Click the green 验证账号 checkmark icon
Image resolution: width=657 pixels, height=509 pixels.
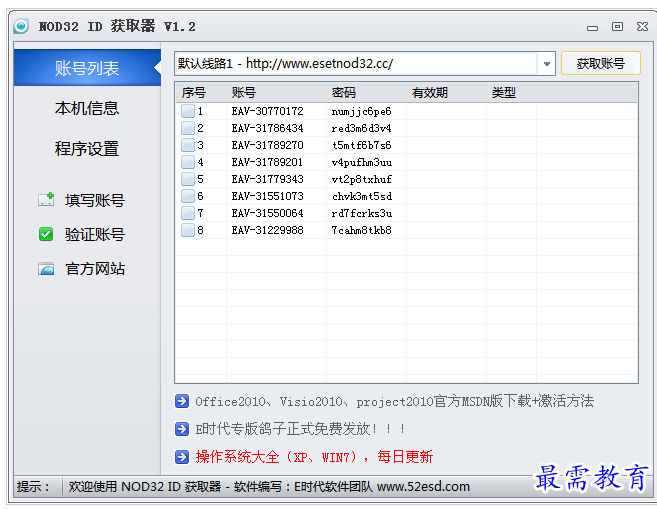pyautogui.click(x=46, y=234)
